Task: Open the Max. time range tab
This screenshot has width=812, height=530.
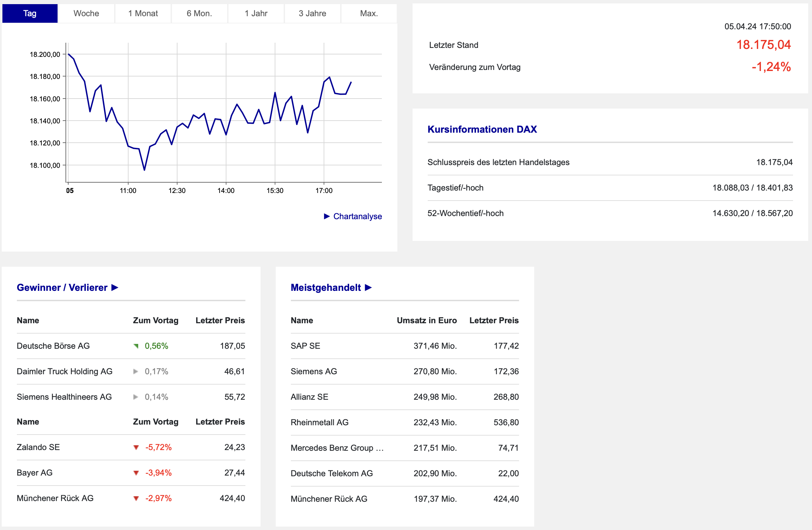Action: click(x=369, y=13)
